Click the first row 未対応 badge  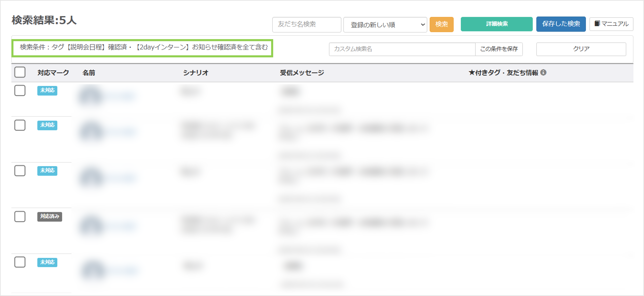47,90
